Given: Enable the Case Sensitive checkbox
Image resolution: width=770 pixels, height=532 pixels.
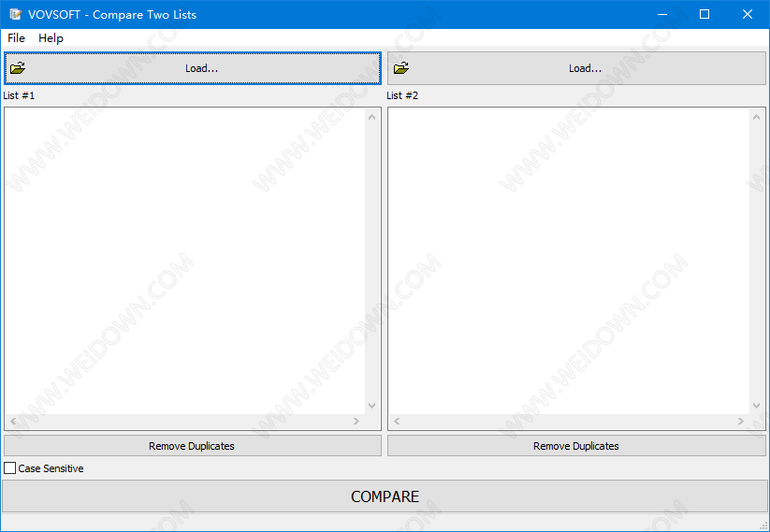Looking at the screenshot, I should coord(9,468).
